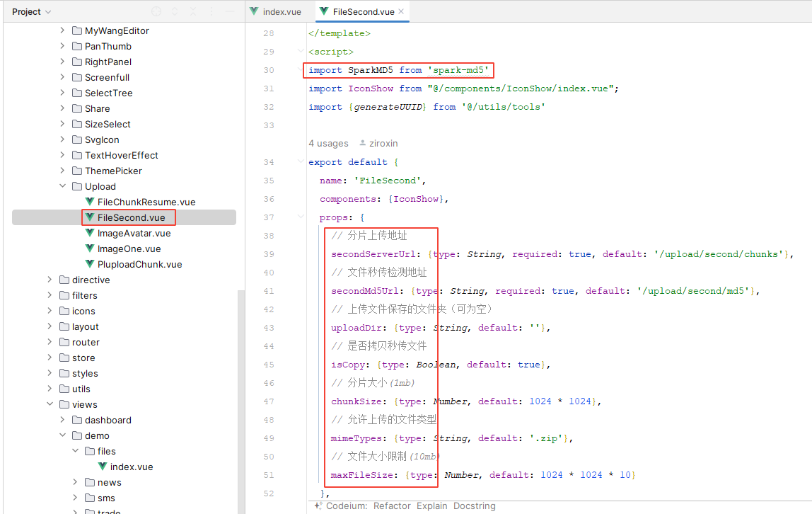812x514 pixels.
Task: Click Vue icon of FileChunkResume.vue
Action: tap(90, 202)
